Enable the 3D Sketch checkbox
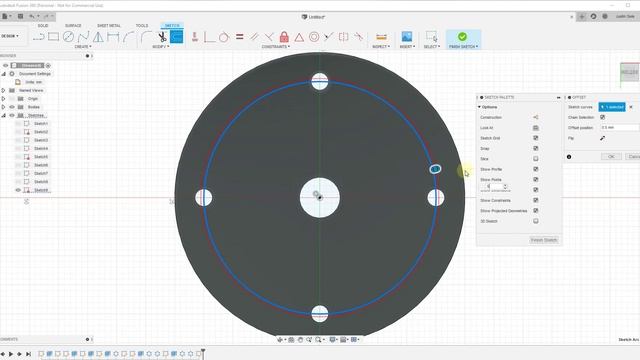The height and width of the screenshot is (360, 640). coord(536,221)
